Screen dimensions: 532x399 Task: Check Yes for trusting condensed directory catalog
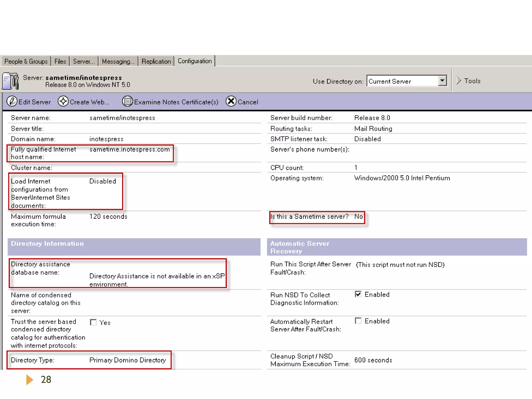(x=93, y=322)
